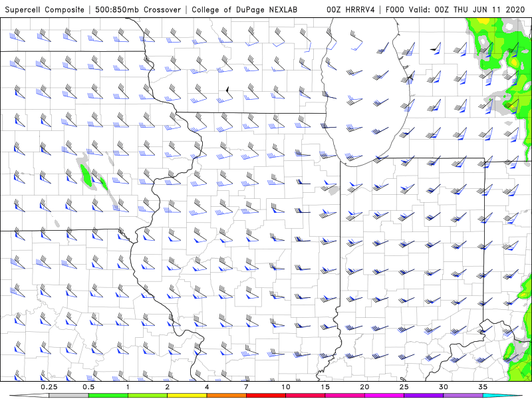Click the '15' color scale label
Screen dimensions: 532x399
point(325,387)
